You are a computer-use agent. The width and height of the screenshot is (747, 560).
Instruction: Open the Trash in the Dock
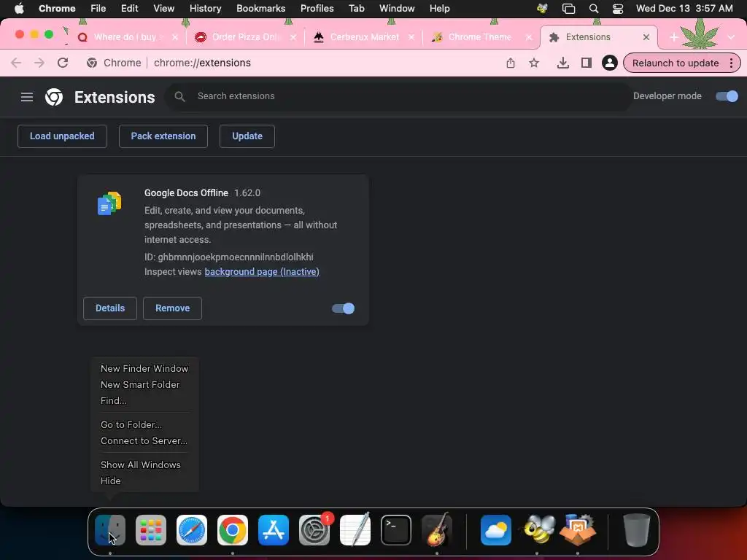(x=636, y=530)
